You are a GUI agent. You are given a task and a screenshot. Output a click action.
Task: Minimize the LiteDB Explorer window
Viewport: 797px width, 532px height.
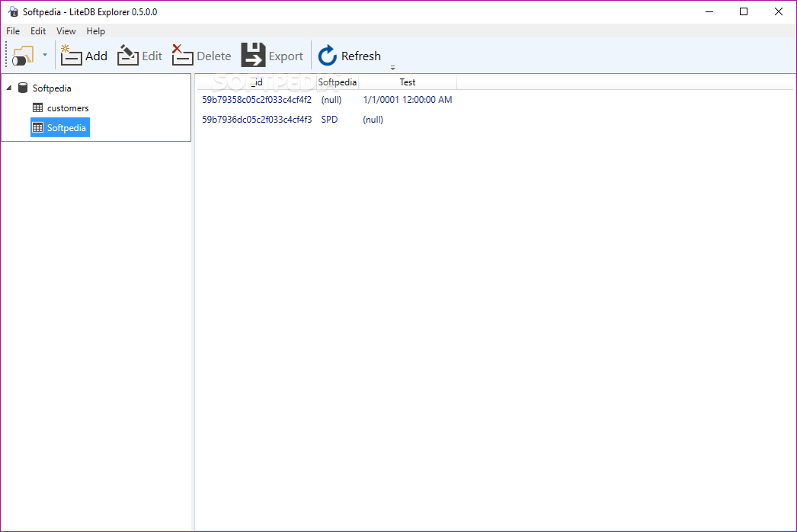[709, 11]
